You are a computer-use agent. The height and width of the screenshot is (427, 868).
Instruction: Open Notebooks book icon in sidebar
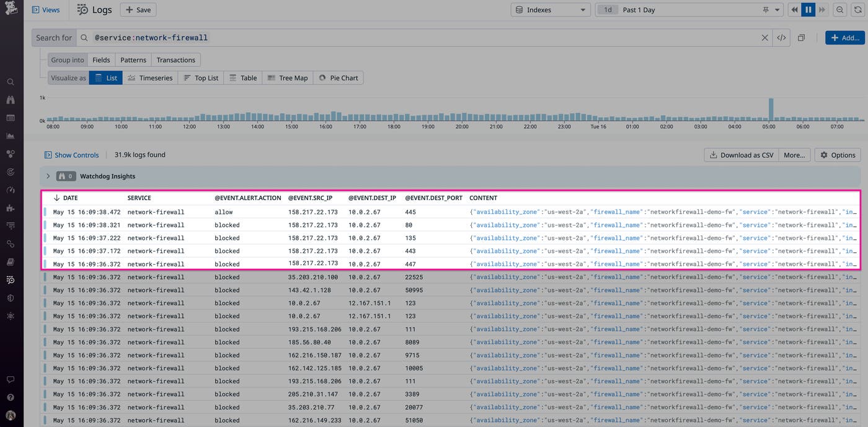click(x=11, y=262)
